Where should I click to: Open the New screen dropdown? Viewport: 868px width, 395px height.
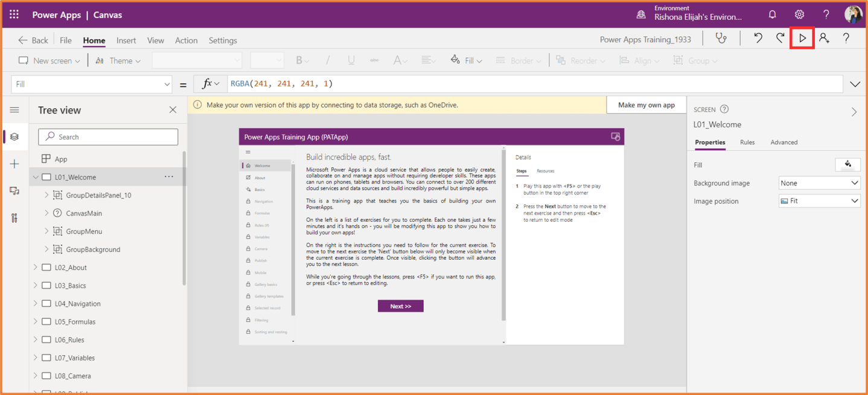49,60
